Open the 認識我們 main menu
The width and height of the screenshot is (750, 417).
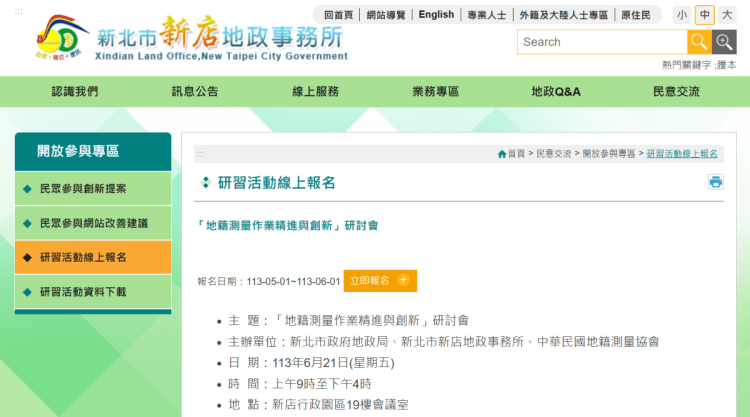tap(75, 92)
